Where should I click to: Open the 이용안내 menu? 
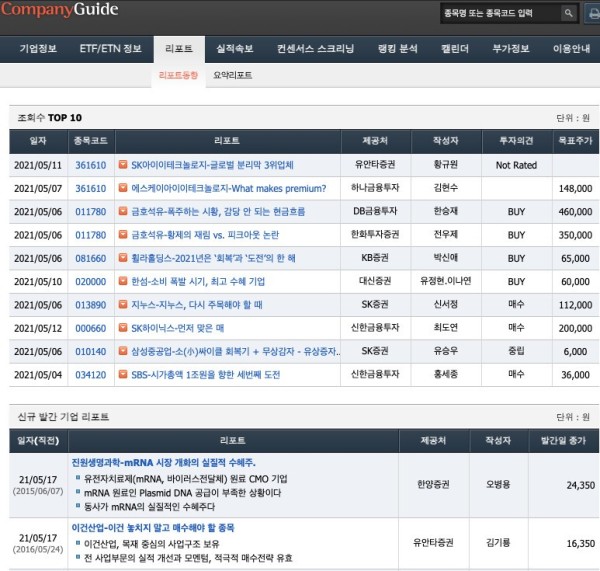tap(571, 49)
